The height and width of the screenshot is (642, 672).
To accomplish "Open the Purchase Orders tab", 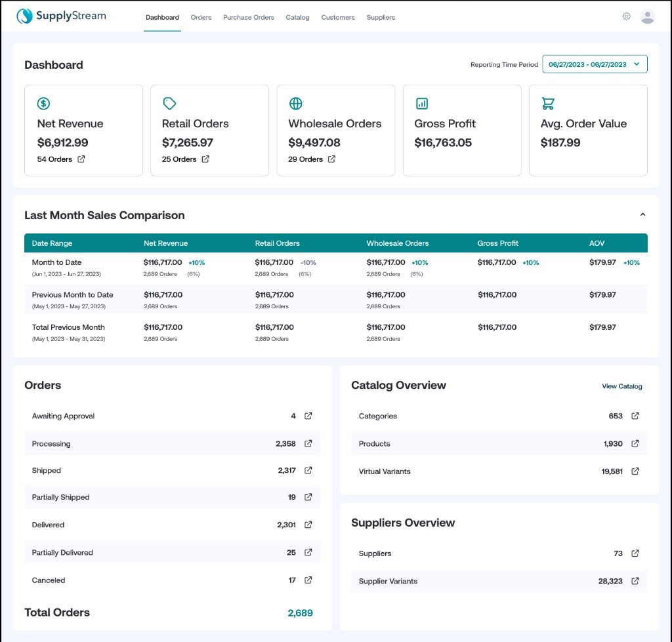I will tap(249, 17).
